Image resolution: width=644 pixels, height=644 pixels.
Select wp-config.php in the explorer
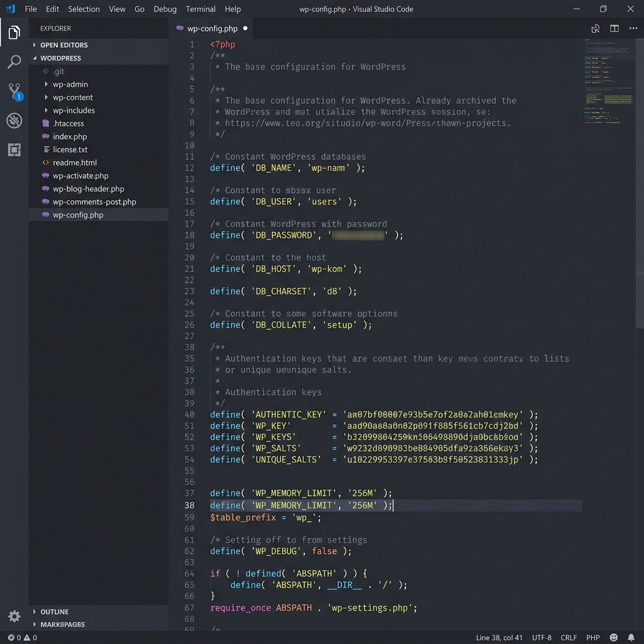point(99,215)
